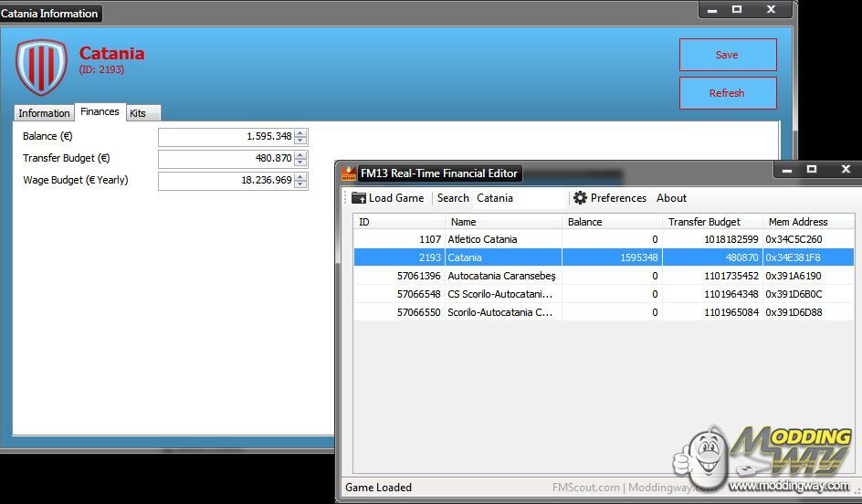862x504 pixels.
Task: Decrease the Transfer Budget with down arrow
Action: click(x=300, y=163)
